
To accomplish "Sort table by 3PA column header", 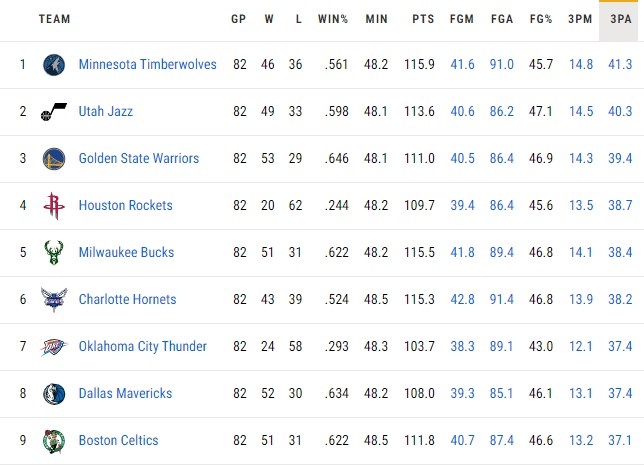I will click(620, 19).
